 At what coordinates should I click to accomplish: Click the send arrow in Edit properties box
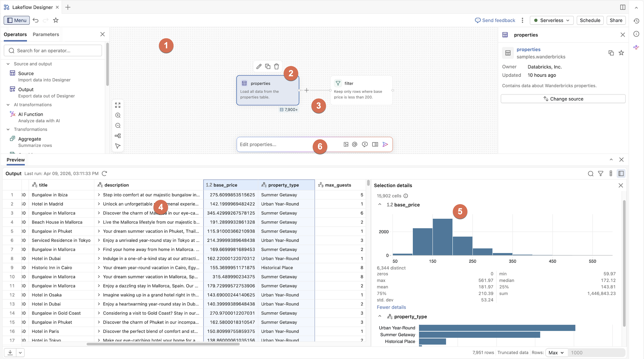pyautogui.click(x=385, y=144)
